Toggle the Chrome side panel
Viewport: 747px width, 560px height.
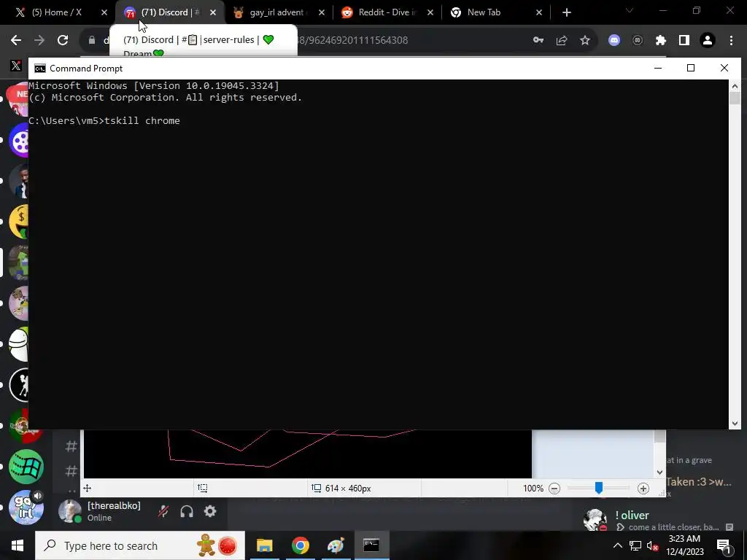click(x=684, y=40)
